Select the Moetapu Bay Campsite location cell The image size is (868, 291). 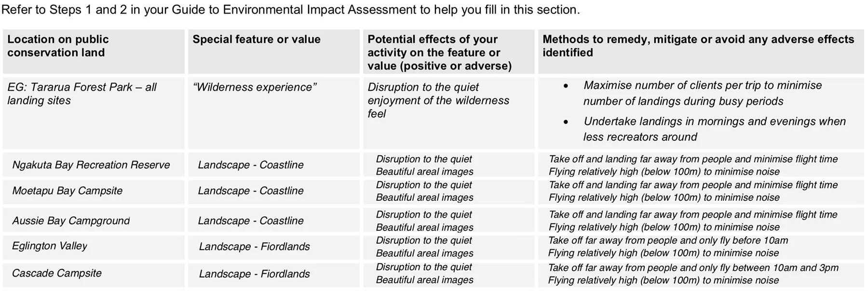pos(68,191)
